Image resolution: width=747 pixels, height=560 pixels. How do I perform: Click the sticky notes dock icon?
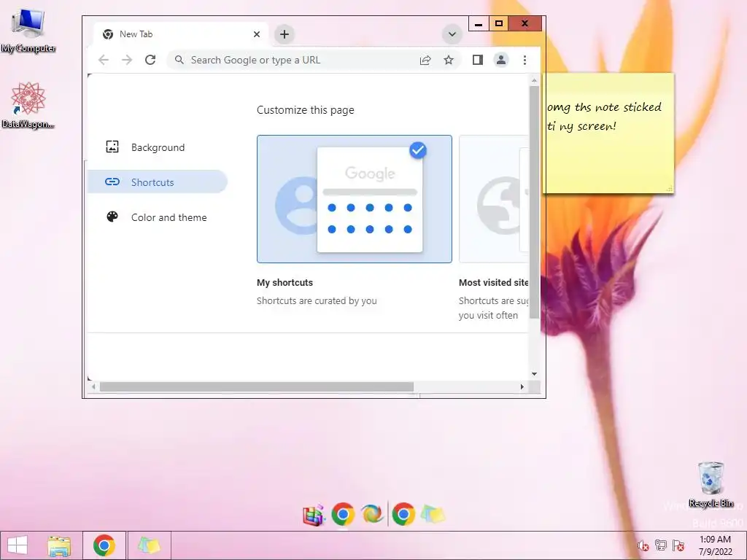point(433,515)
